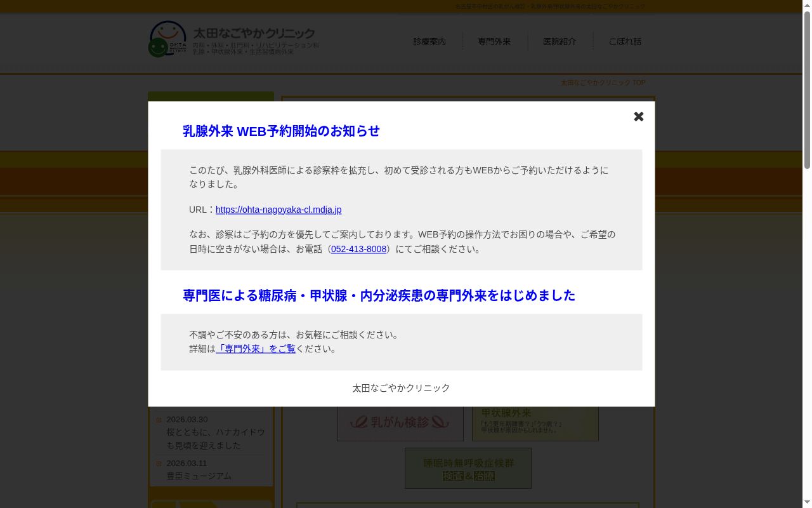Viewport: 812px width, 508px height.
Task: Click the bullet icon beside 2026.03.11
Action: coord(159,464)
